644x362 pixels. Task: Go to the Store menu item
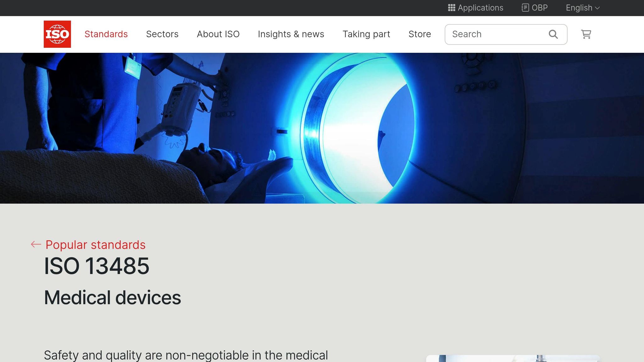tap(420, 34)
